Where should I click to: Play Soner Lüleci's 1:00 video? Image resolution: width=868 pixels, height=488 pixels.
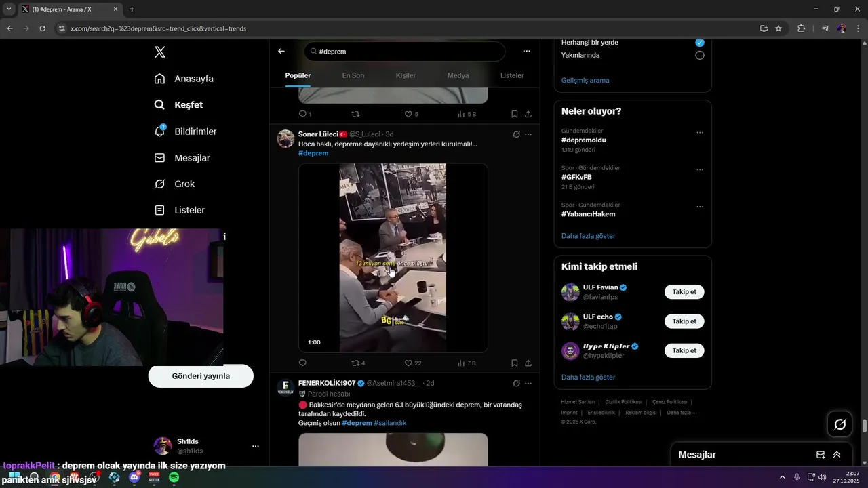point(393,258)
